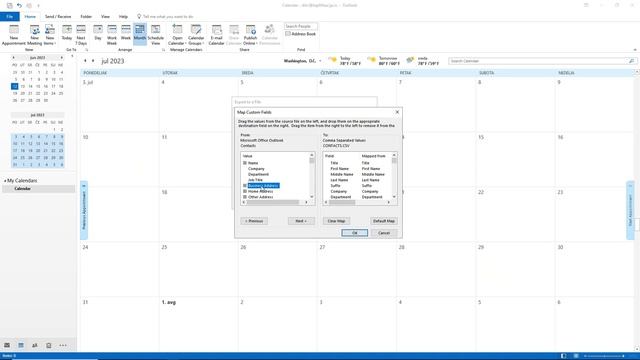Viewport: 640px width, 360px height.
Task: Open the Open Calendar dropdown
Action: [x=177, y=34]
